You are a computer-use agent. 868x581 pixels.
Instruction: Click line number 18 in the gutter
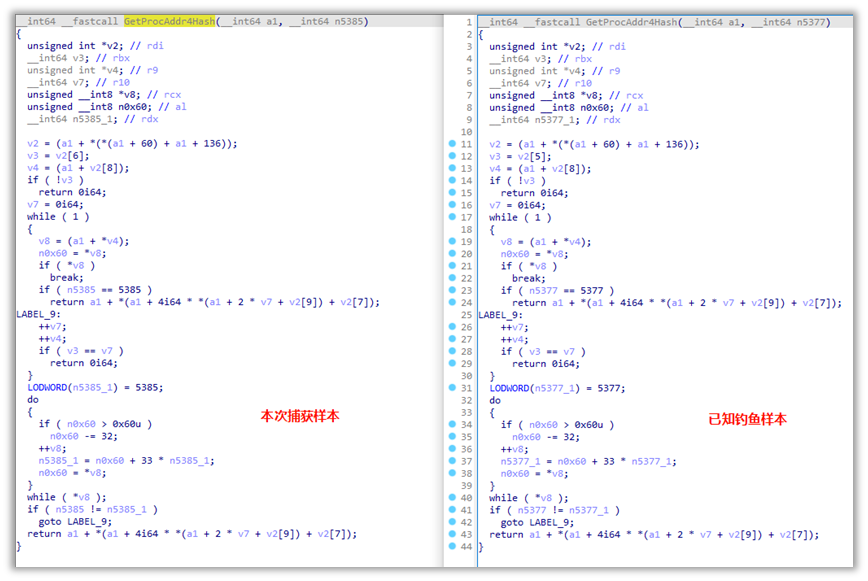point(467,229)
